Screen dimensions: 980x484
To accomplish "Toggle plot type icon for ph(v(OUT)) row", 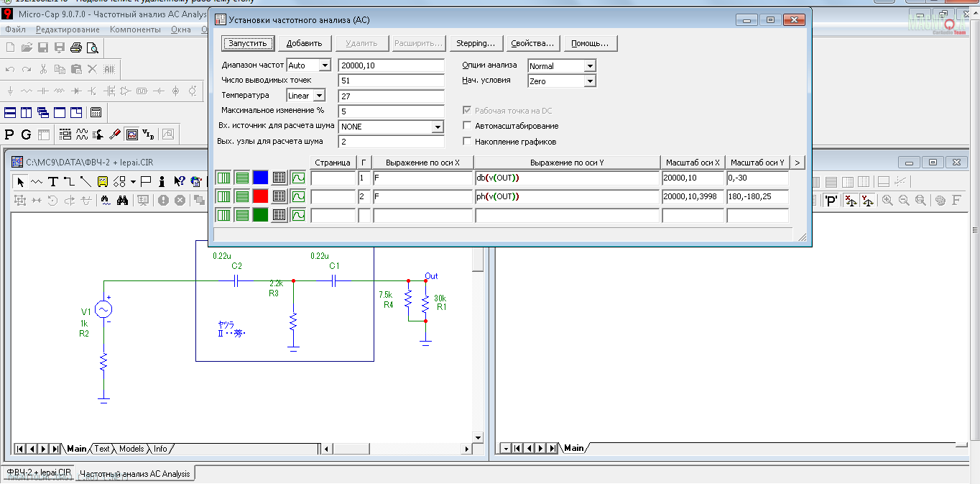I will pos(297,196).
